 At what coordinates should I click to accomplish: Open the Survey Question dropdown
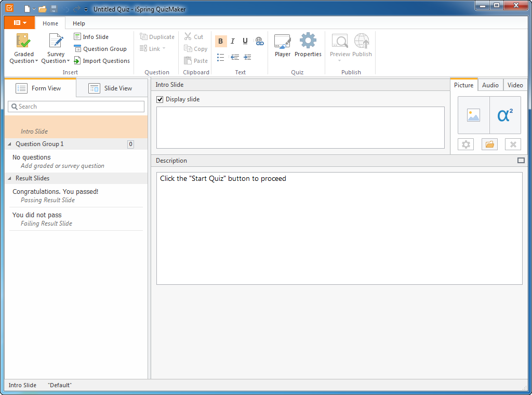[56, 61]
